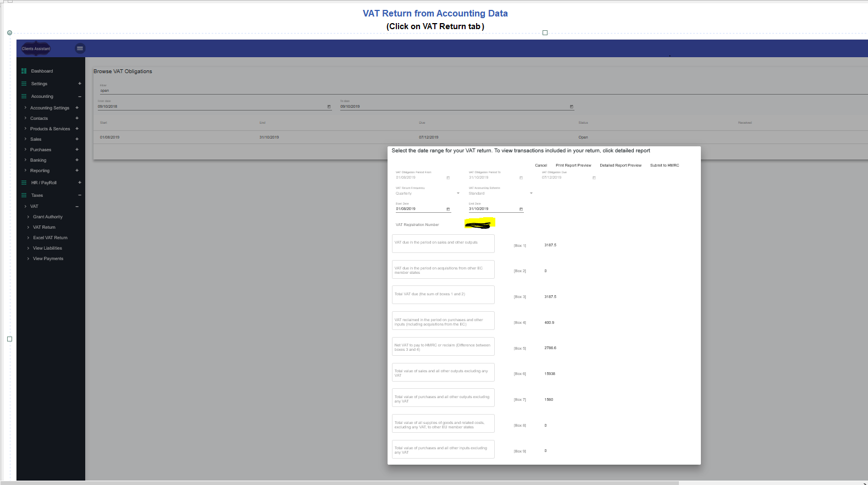
Task: Click the Clients Assistant logo badge
Action: tap(36, 48)
